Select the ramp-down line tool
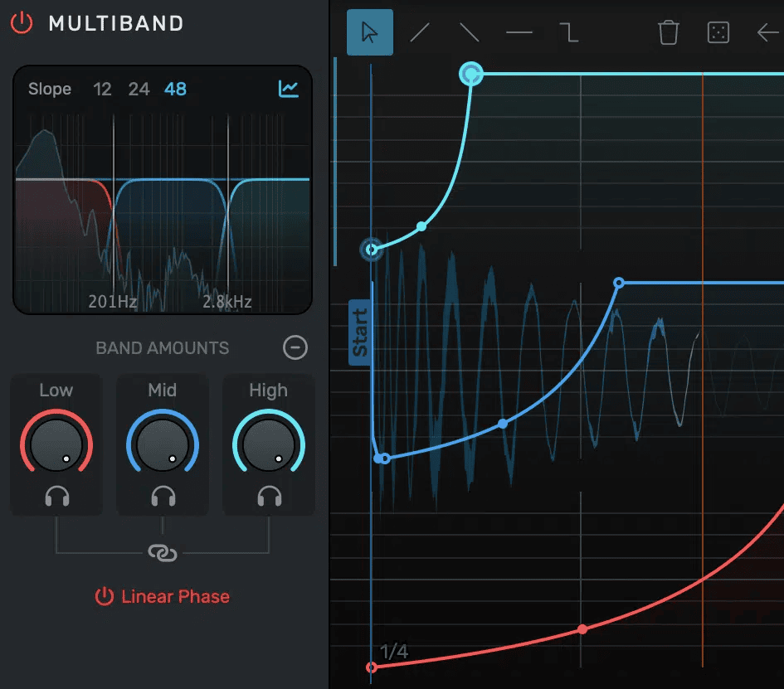The width and height of the screenshot is (784, 689). [470, 33]
